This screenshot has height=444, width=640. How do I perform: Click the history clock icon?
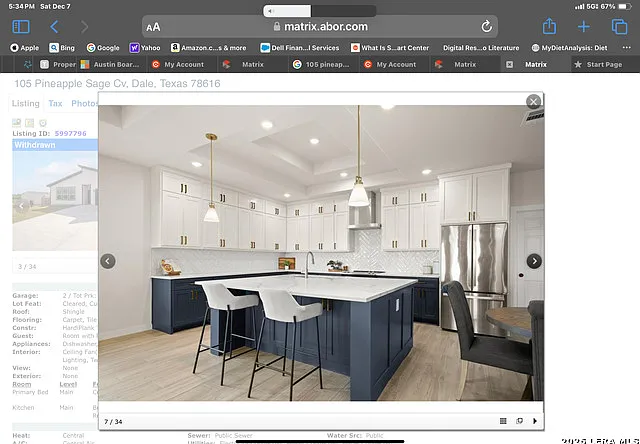(x=43, y=122)
